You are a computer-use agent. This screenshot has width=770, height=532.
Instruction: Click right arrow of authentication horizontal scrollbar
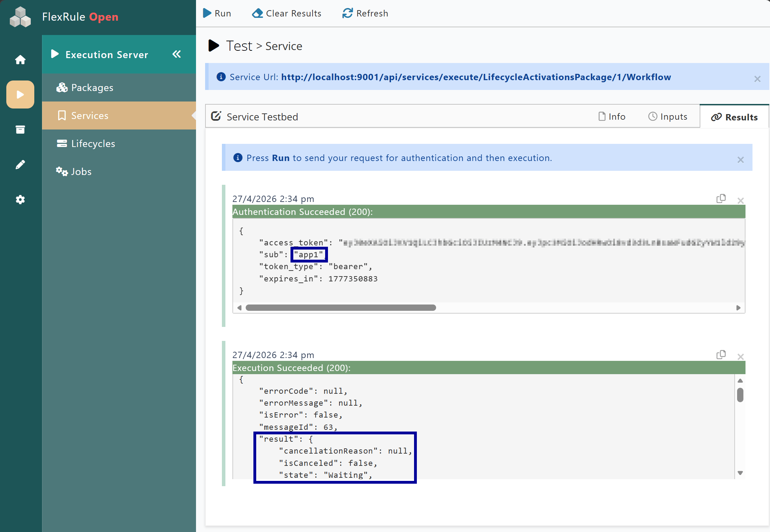tap(738, 308)
